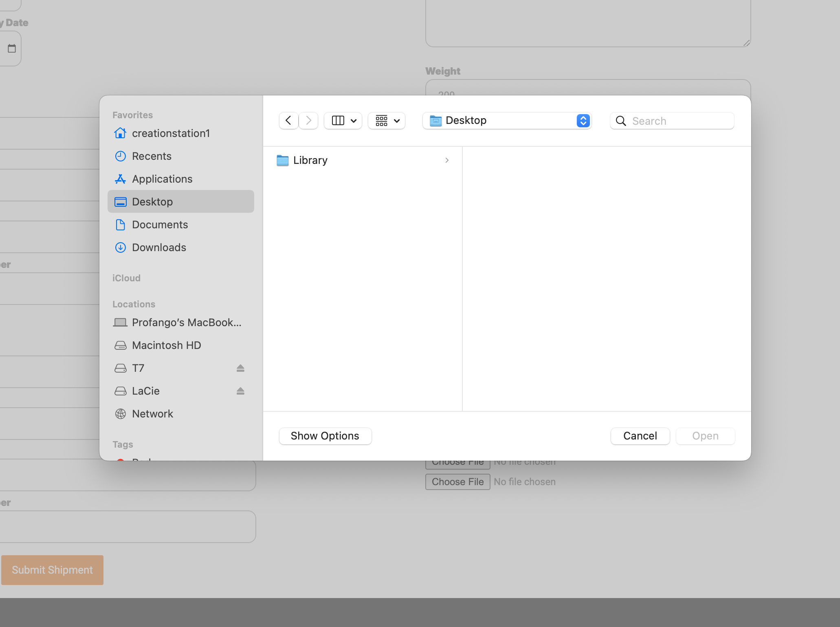Click the back navigation arrow
This screenshot has width=840, height=627.
288,121
